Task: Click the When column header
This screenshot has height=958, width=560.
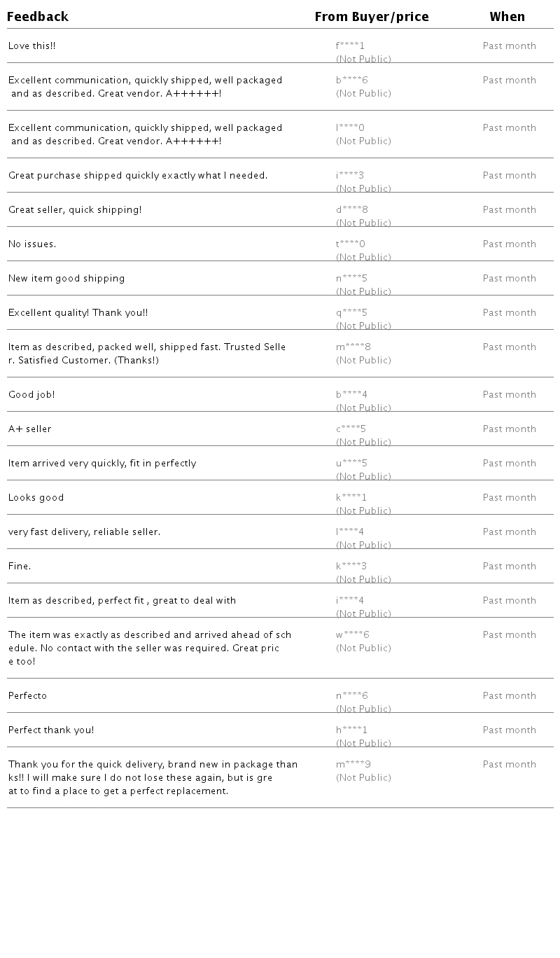Action: click(x=507, y=17)
